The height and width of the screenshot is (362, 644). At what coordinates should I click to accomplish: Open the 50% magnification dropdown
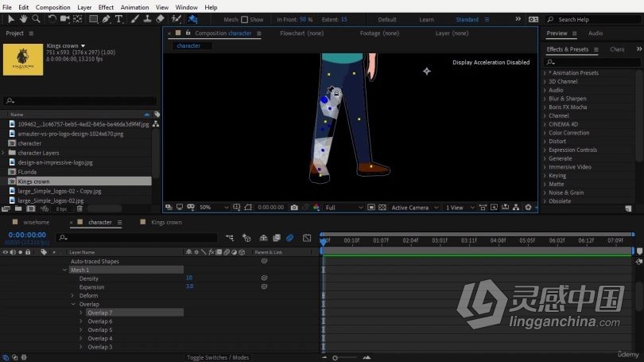pyautogui.click(x=214, y=208)
